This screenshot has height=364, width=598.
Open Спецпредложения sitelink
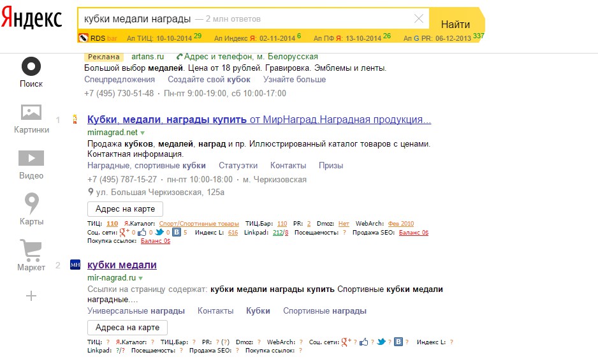(x=119, y=79)
